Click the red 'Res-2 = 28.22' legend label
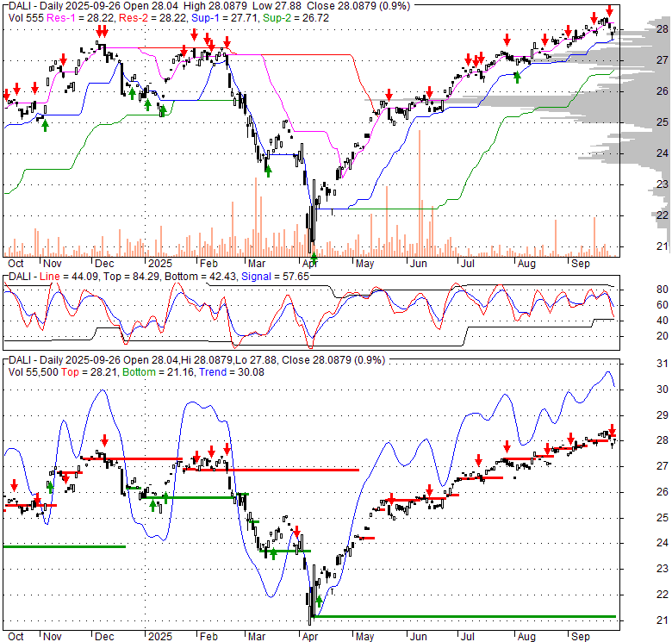 tap(154, 18)
